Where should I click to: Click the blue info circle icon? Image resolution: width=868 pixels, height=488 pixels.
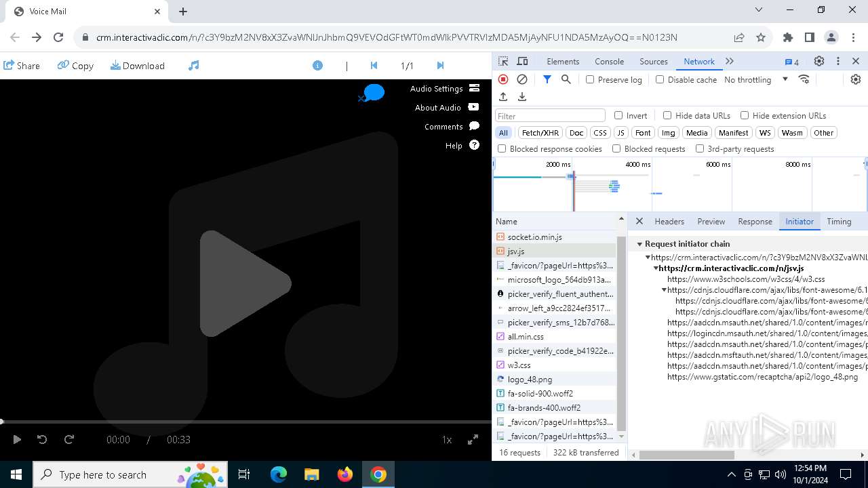point(317,66)
